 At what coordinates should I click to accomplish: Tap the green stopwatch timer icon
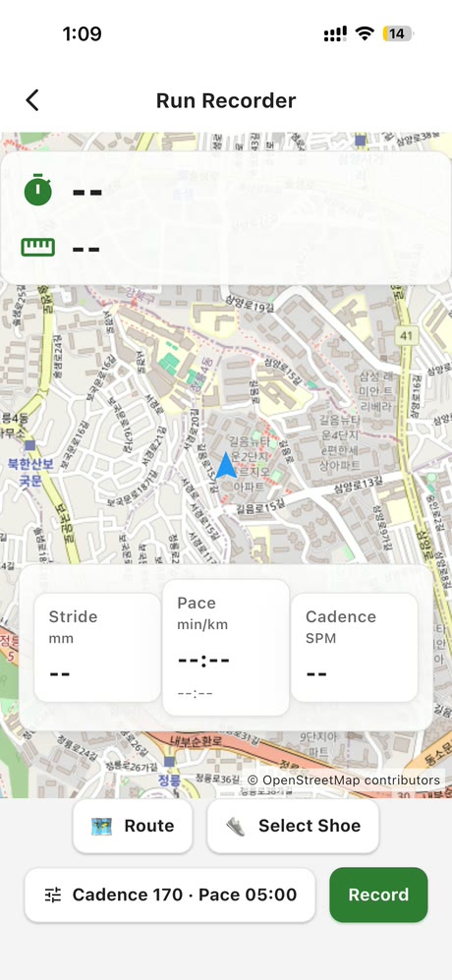coord(38,191)
